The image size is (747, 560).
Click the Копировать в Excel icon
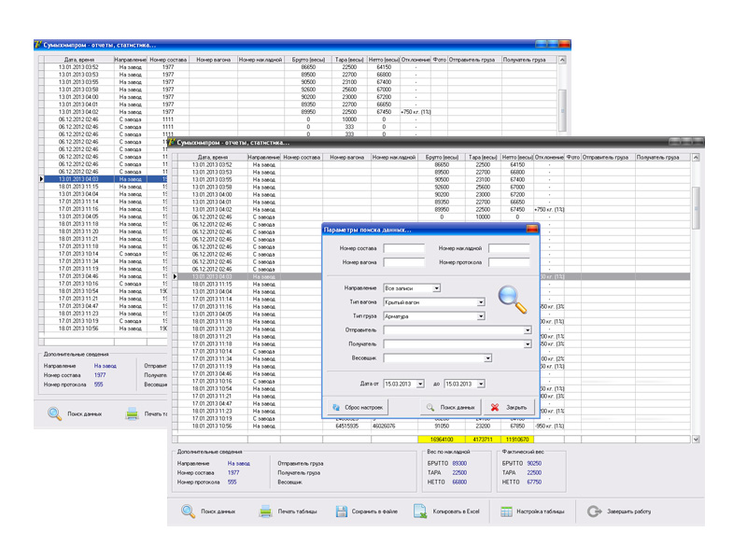point(420,511)
